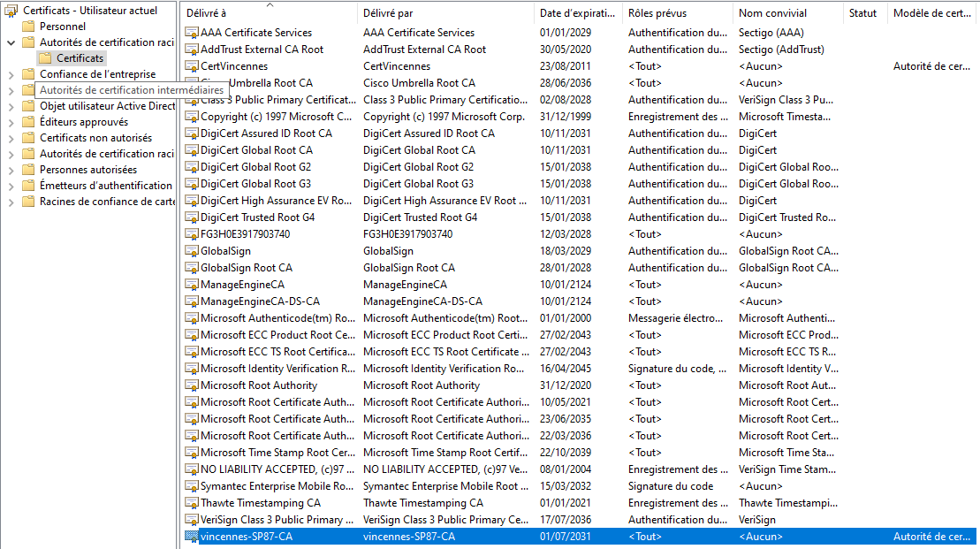Select Objet utilisateur Active Directory tree item
Image resolution: width=980 pixels, height=549 pixels.
(107, 106)
